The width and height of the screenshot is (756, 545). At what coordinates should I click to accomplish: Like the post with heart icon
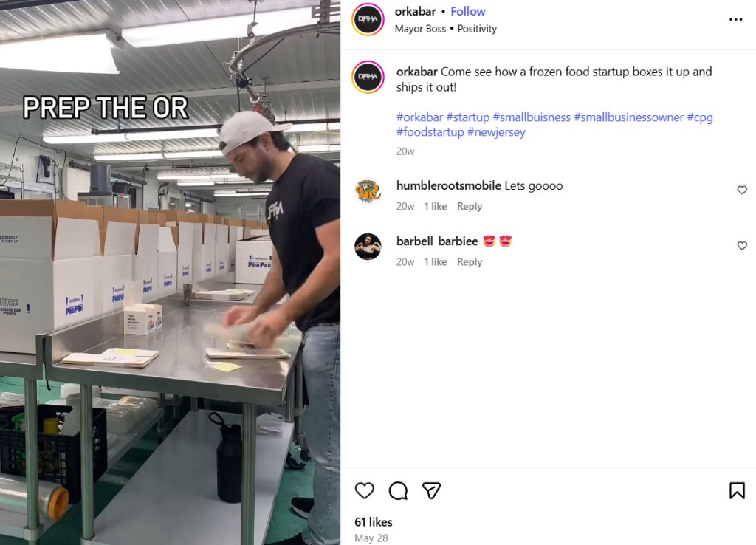tap(364, 490)
